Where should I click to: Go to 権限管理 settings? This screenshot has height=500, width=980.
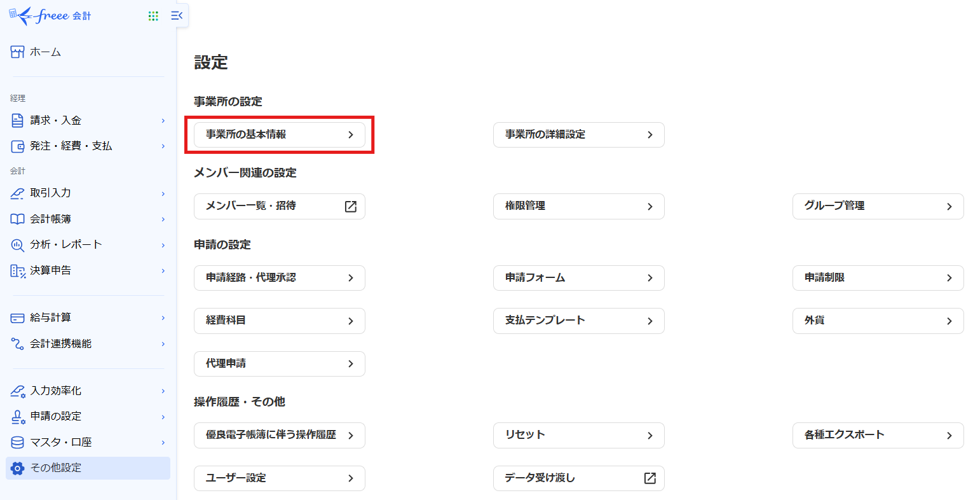(578, 206)
